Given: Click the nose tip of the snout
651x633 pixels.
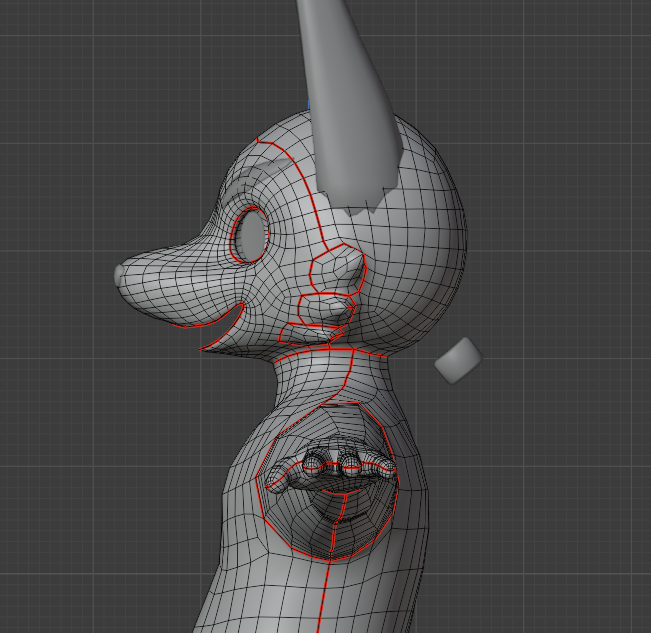Looking at the screenshot, I should pos(119,275).
